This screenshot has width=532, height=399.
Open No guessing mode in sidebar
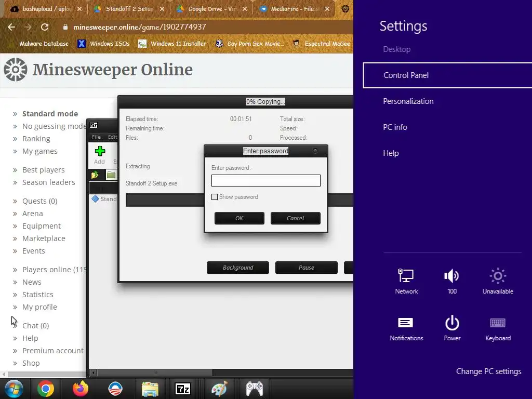tap(54, 126)
